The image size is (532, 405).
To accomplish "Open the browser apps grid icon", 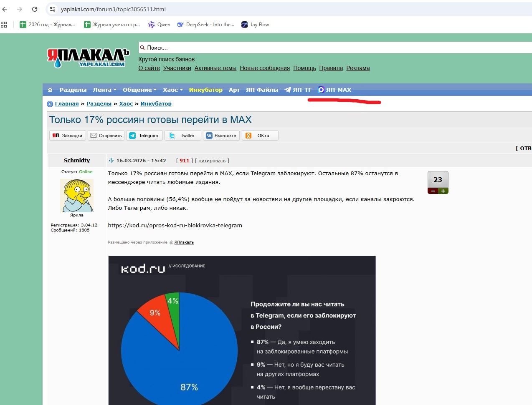I will coord(4,25).
